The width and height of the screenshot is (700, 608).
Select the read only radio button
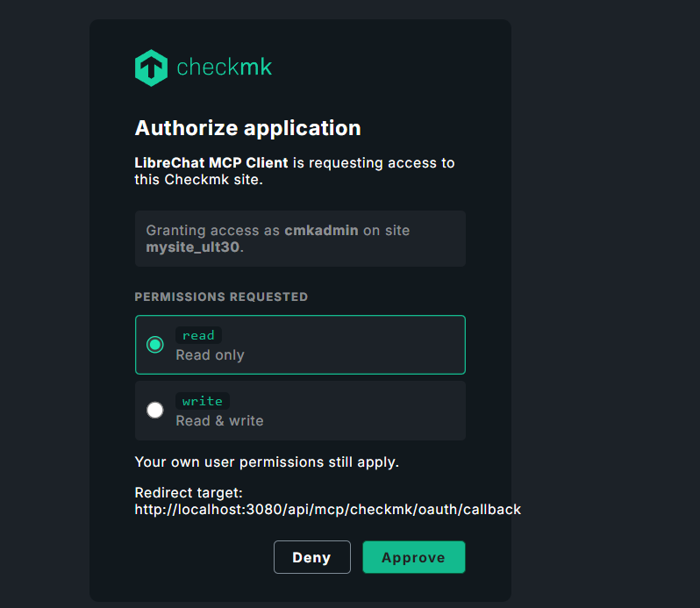click(155, 345)
